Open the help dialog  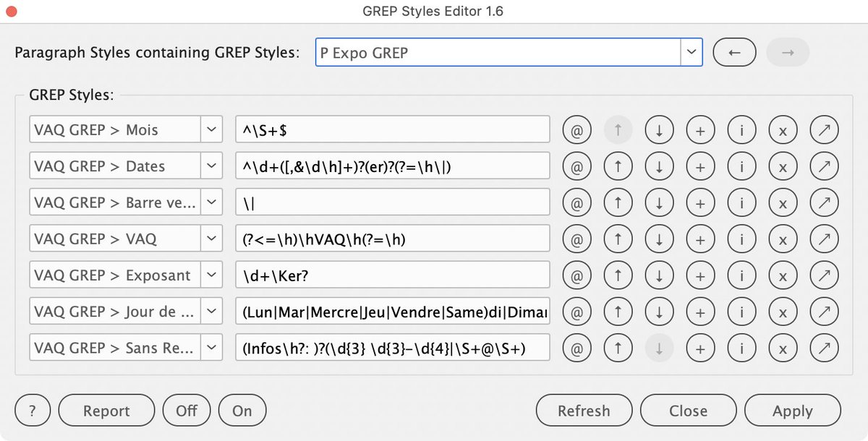[32, 410]
